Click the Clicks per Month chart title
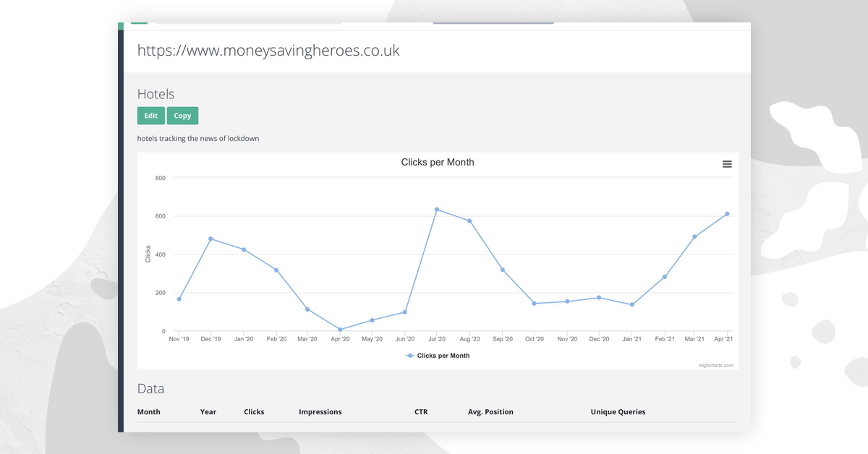 (437, 162)
